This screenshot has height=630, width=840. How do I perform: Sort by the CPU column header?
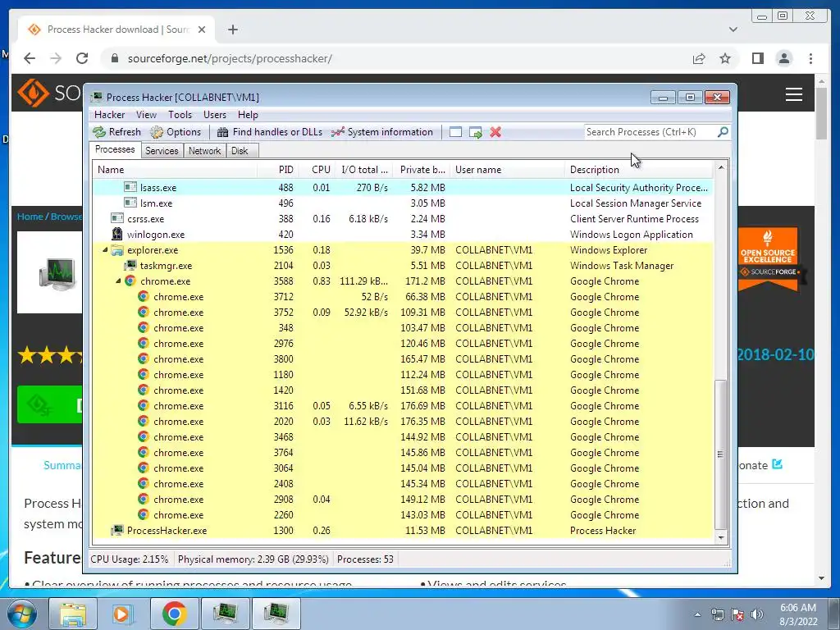click(317, 170)
